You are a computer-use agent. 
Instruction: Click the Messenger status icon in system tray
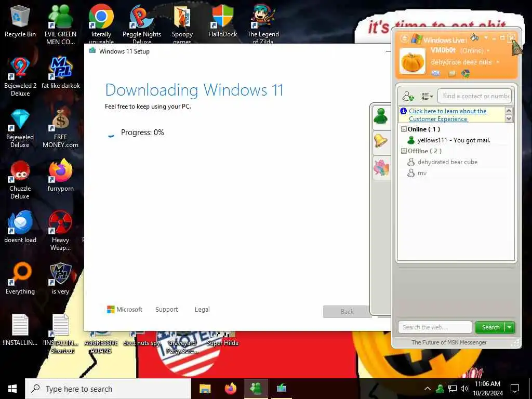(440, 389)
